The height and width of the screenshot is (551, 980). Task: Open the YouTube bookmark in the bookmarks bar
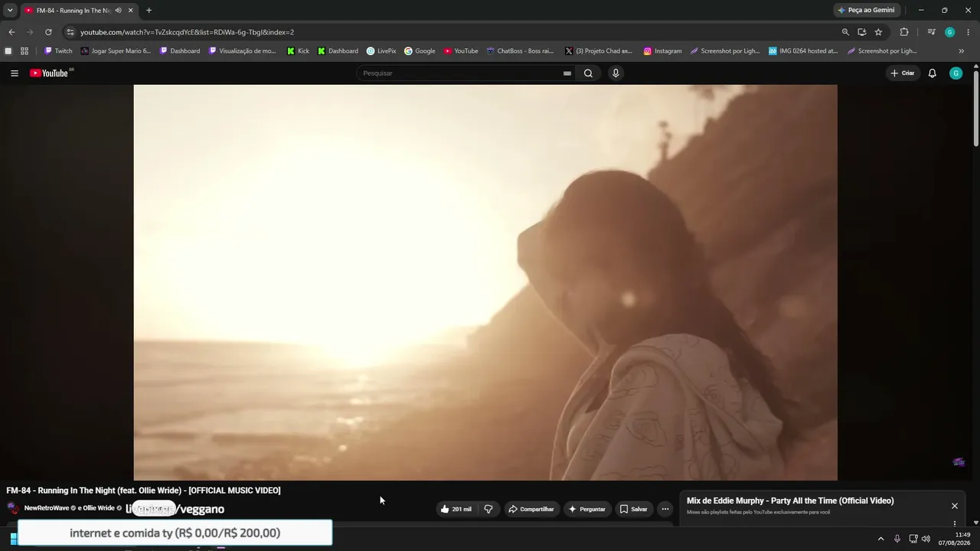461,51
